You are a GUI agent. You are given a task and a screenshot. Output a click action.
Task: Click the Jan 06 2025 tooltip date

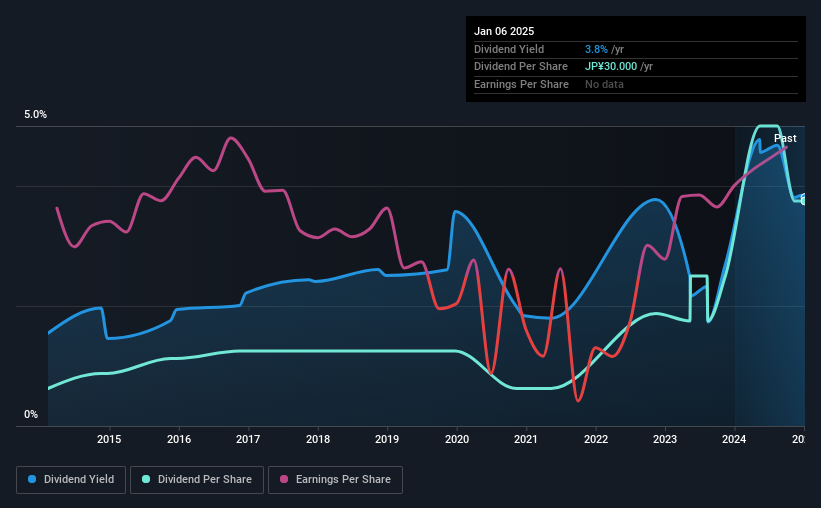point(504,31)
